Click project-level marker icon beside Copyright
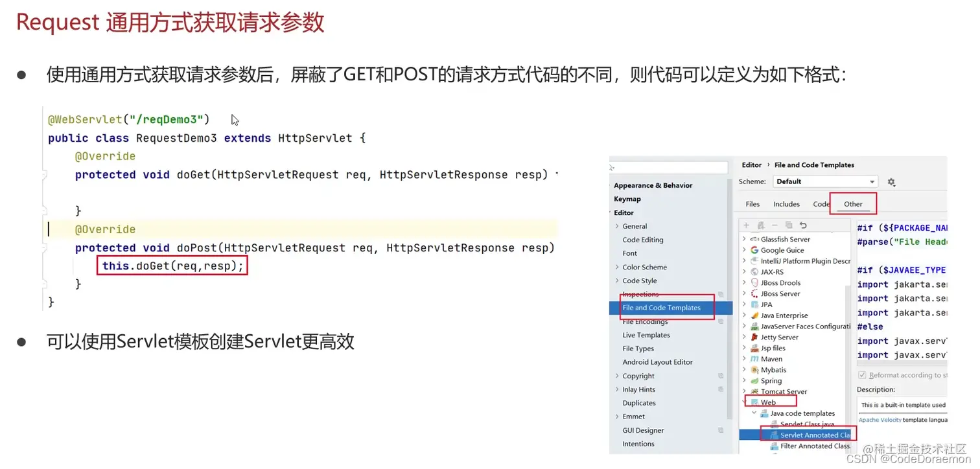This screenshot has width=980, height=469. pos(721,376)
